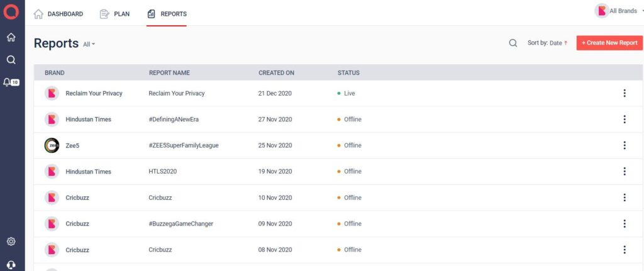Viewport: 644px width, 271px height.
Task: Open the HTLS2020 report
Action: [x=163, y=171]
